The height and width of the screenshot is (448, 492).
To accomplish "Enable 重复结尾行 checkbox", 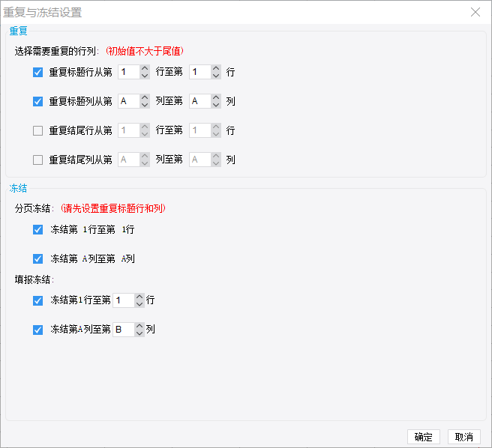I will tap(37, 131).
